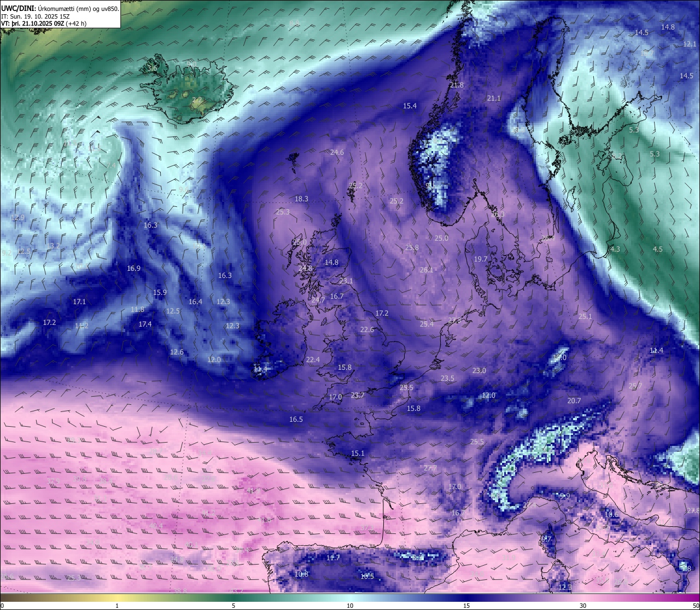The height and width of the screenshot is (610, 700).
Task: Click the 'IT: Sun. 19. 10. 2025 15Z' line
Action: 34,16
